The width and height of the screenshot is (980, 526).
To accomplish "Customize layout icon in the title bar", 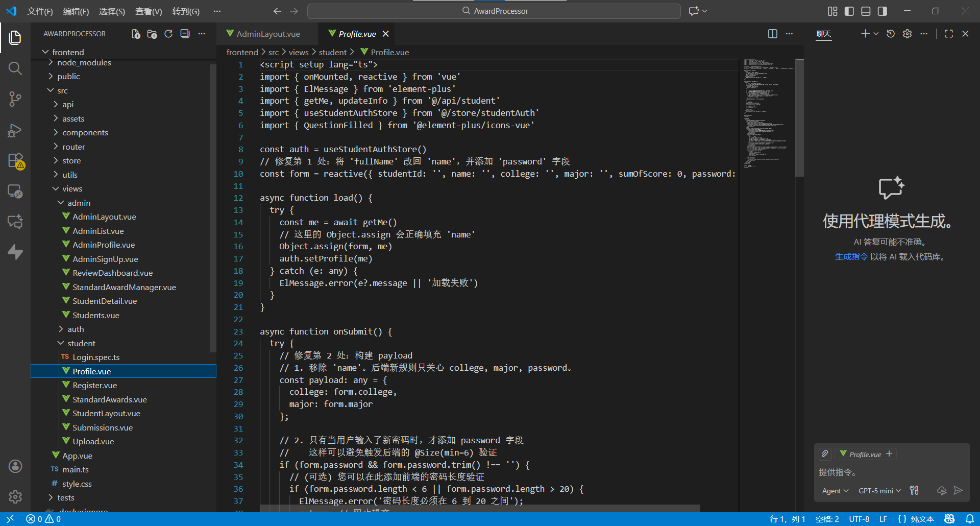I will coord(832,11).
